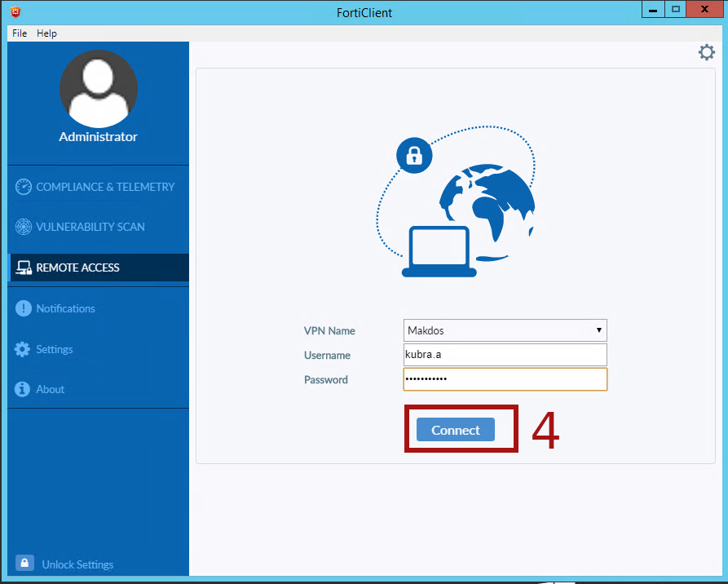
Task: Select the Remote Access monitor icon
Action: (x=23, y=267)
